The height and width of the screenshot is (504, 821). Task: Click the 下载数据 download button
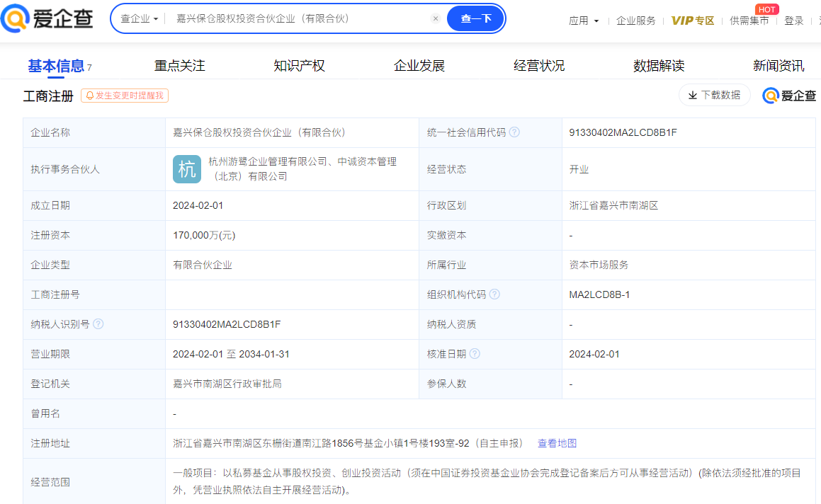[714, 96]
